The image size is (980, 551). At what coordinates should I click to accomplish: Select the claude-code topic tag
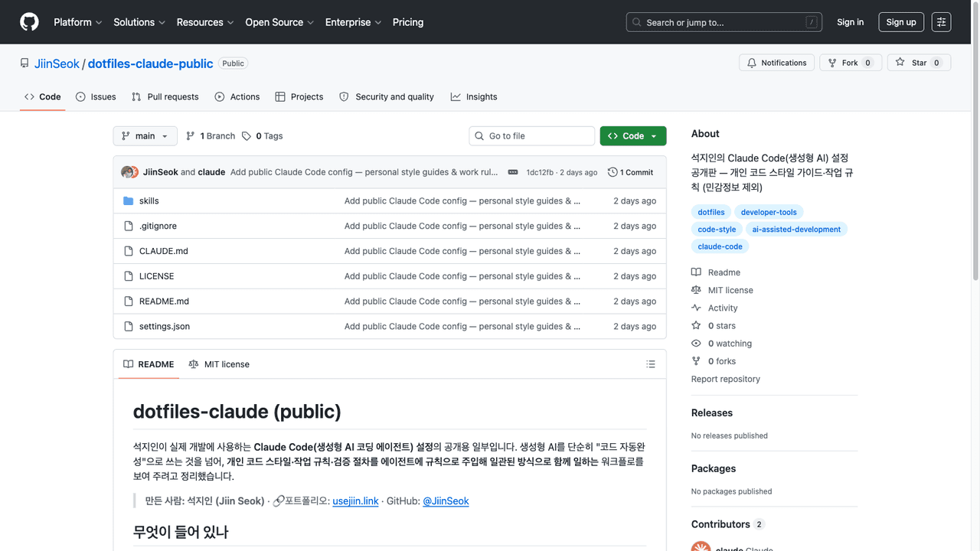720,246
